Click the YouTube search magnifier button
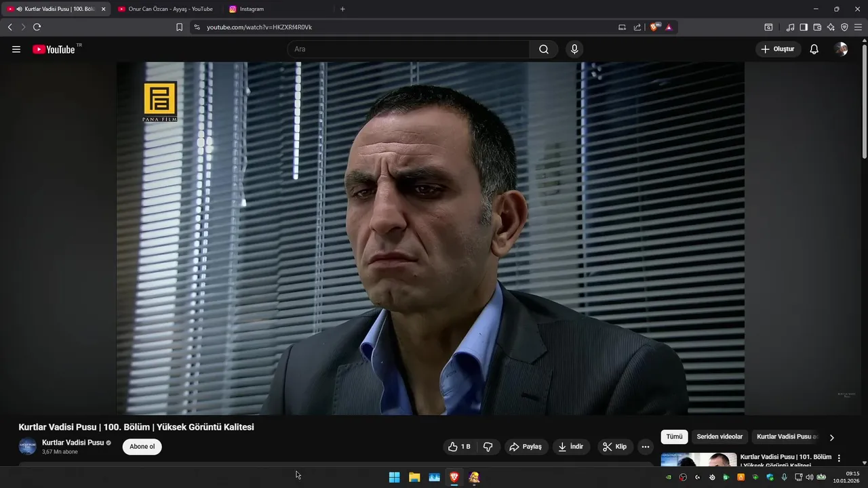Image resolution: width=868 pixels, height=488 pixels. tap(544, 49)
